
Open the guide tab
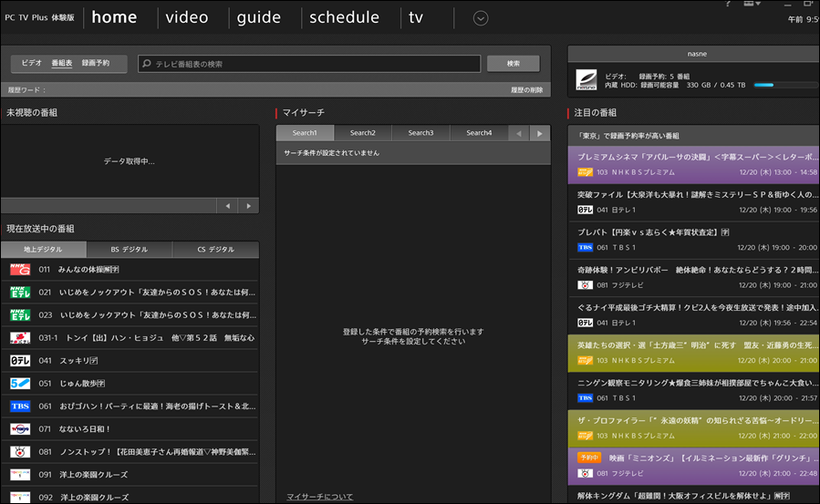tap(258, 17)
